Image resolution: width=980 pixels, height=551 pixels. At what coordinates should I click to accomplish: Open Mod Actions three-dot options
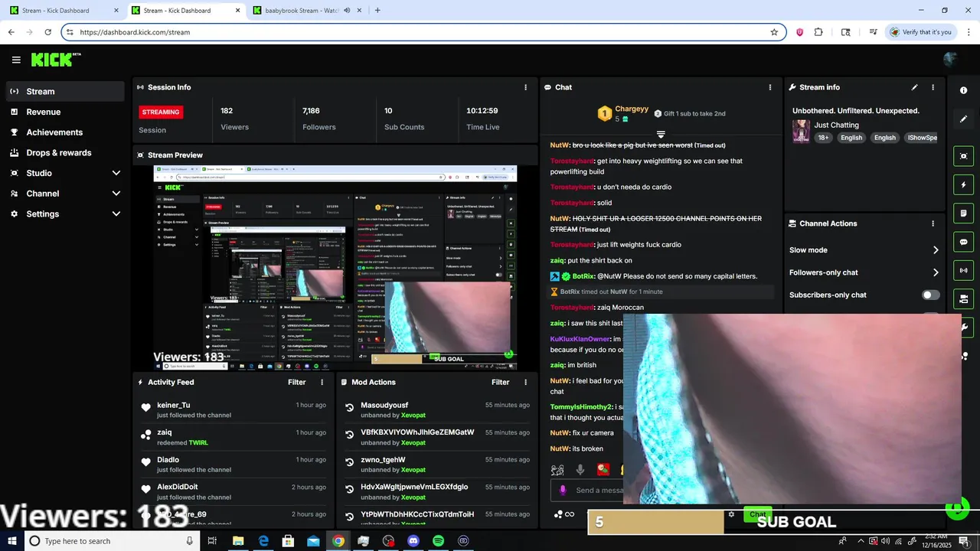pyautogui.click(x=525, y=382)
